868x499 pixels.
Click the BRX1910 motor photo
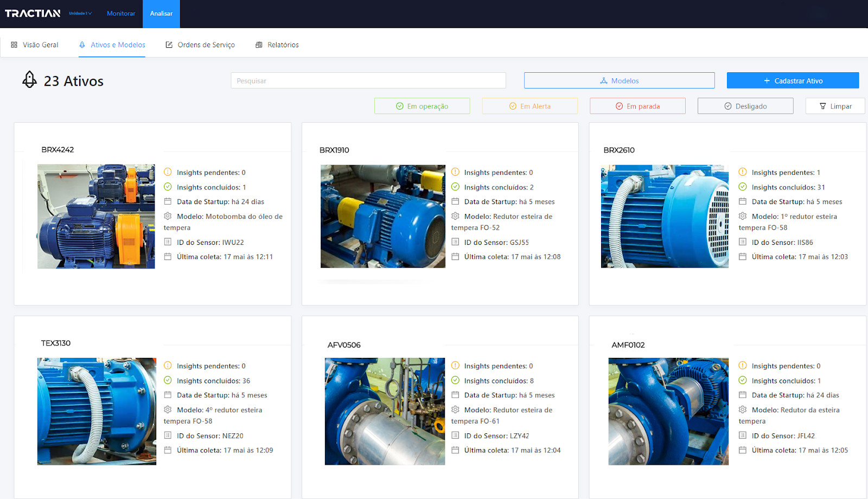coord(383,216)
